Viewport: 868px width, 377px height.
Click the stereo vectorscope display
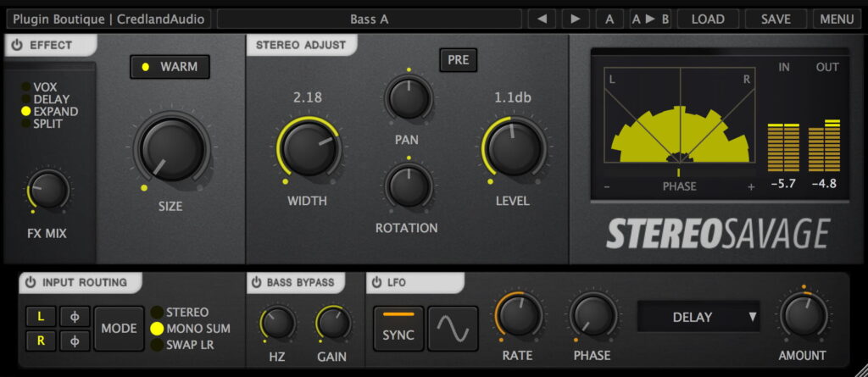680,115
